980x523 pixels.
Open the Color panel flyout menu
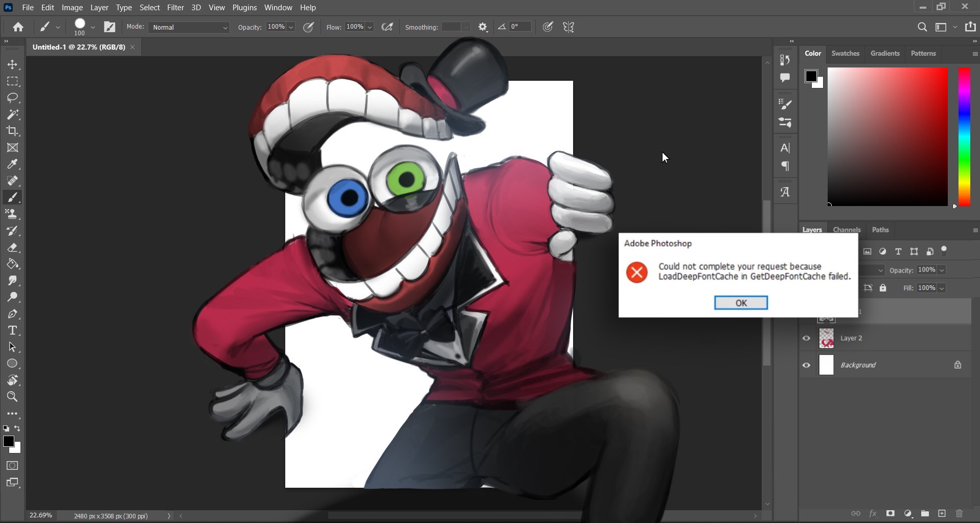tap(975, 54)
